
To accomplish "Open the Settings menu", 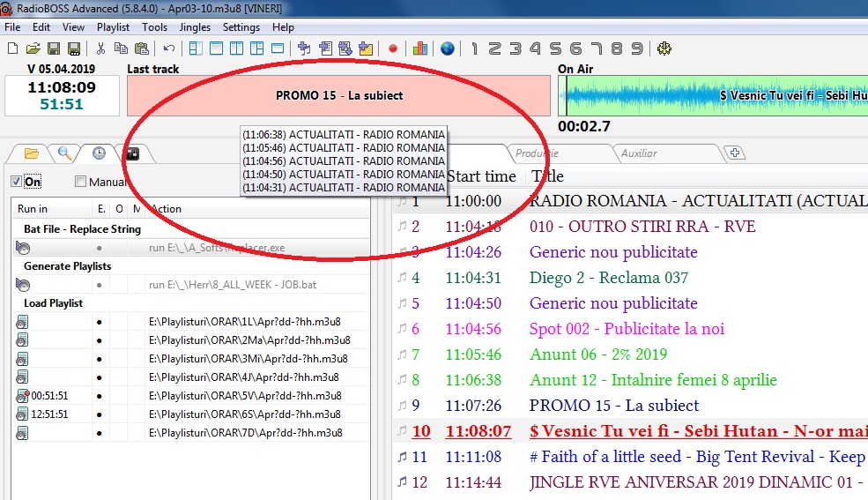I will click(241, 27).
